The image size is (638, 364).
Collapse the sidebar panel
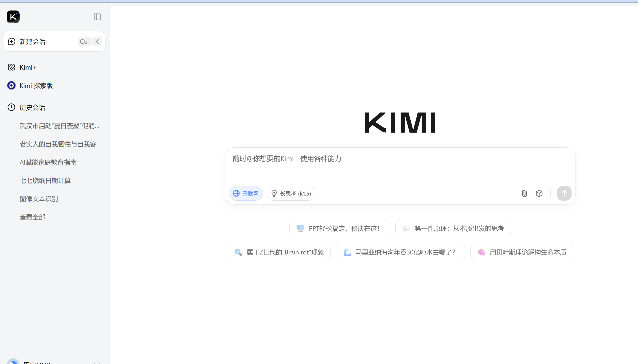(97, 17)
